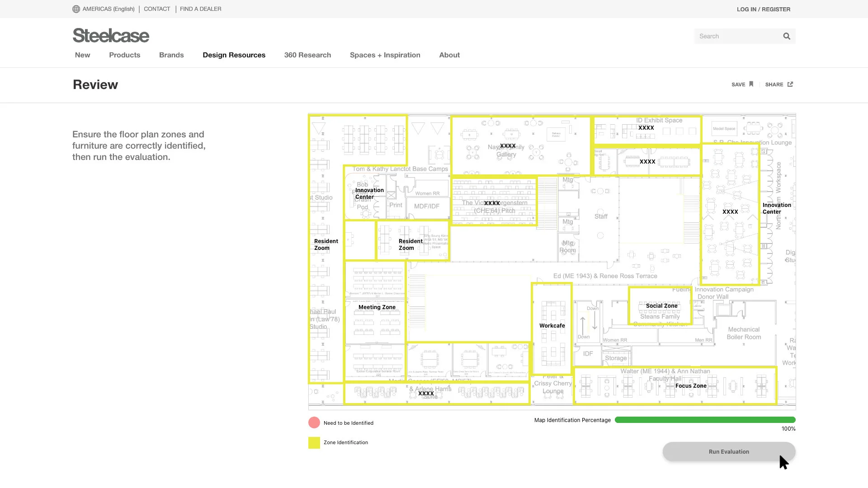Open the Design Resources menu
Viewport: 868px width, 488px height.
click(234, 55)
